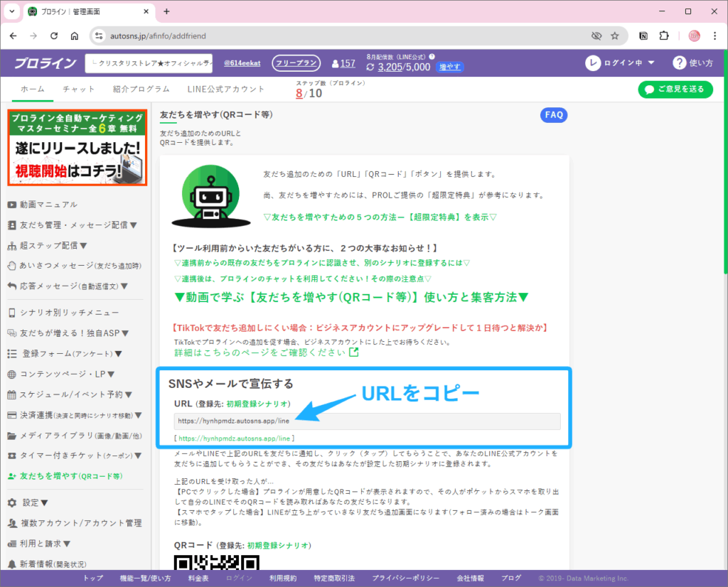Click the seminar promotional banner
The height and width of the screenshot is (587, 728).
pos(77,148)
